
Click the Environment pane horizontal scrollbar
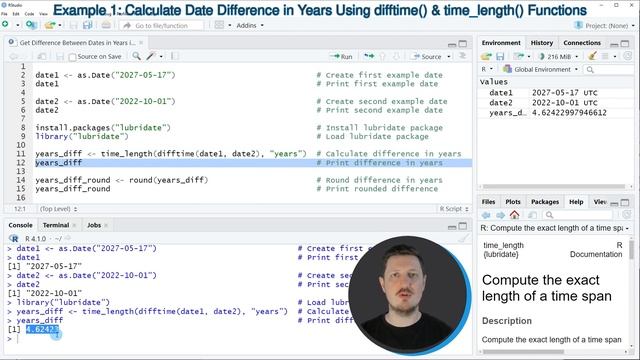pos(553,187)
